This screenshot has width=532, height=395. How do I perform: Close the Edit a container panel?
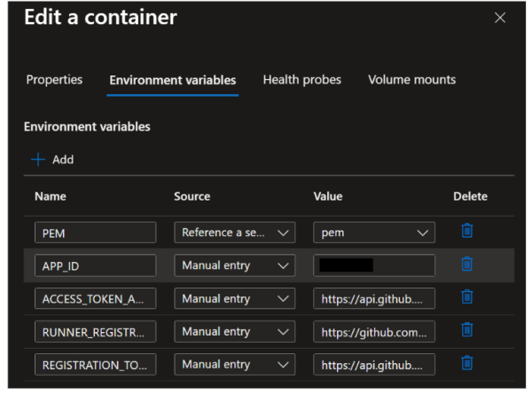click(500, 18)
